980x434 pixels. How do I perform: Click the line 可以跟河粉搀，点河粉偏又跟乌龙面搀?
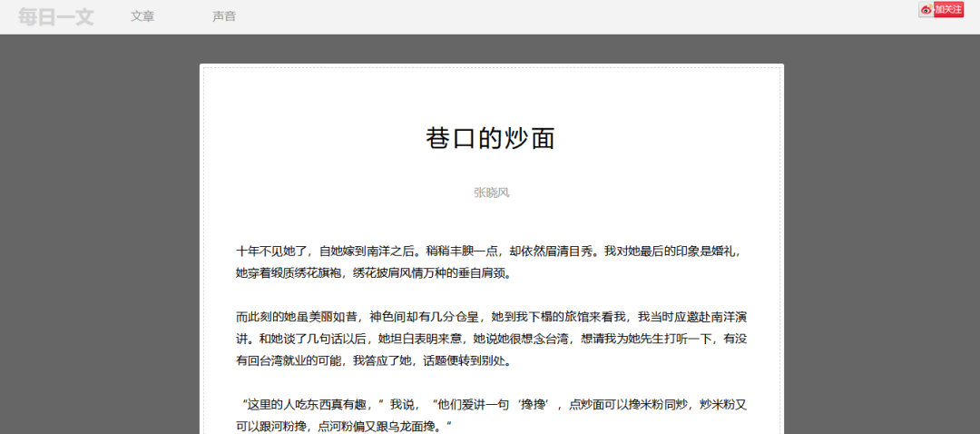point(344,427)
